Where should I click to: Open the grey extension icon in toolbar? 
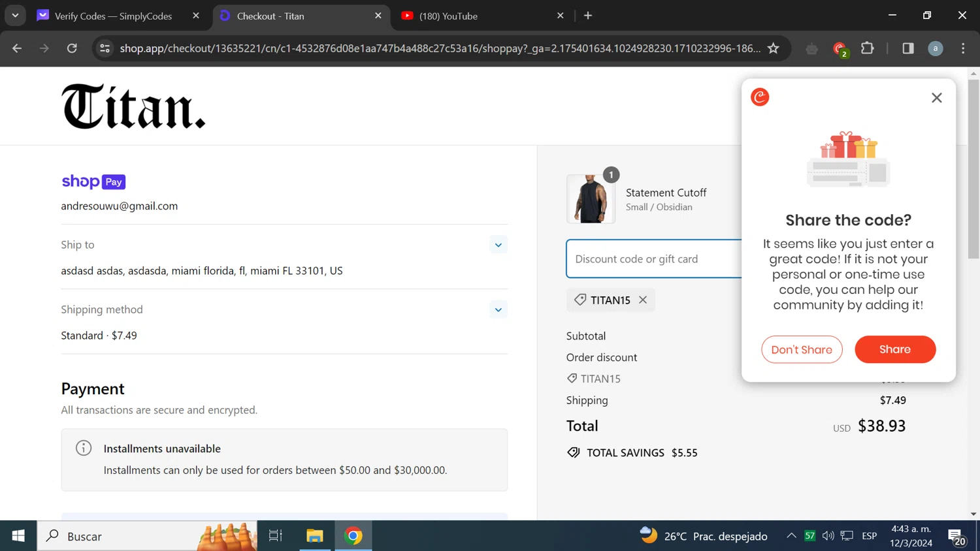click(812, 48)
